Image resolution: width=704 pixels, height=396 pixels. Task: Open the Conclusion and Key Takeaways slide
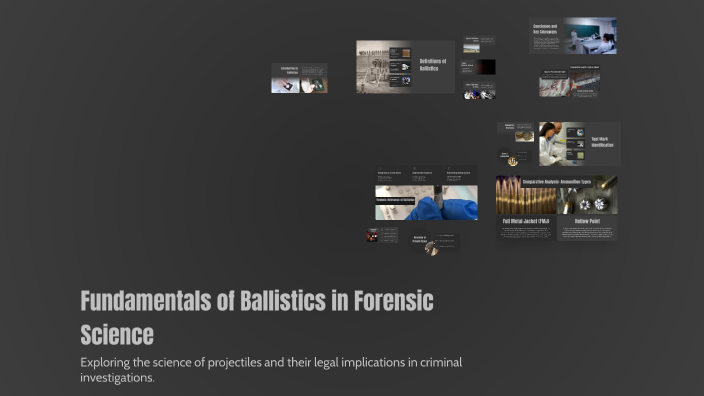(573, 36)
